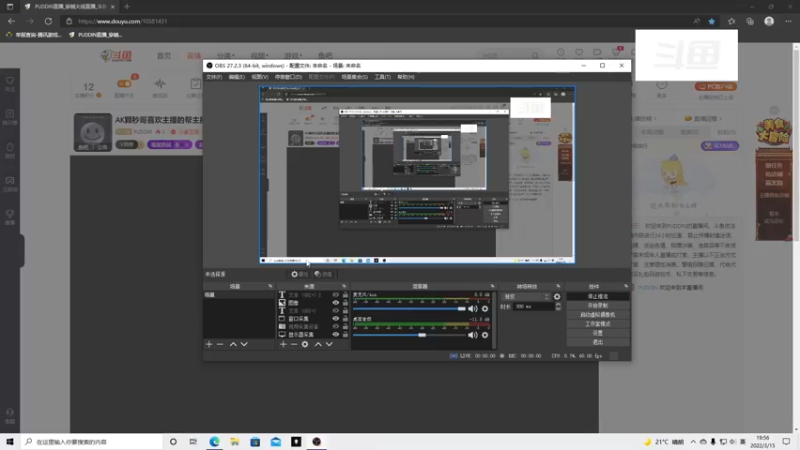Click the Windows taskbar search box
Image resolution: width=800 pixels, height=450 pixels.
(92, 442)
